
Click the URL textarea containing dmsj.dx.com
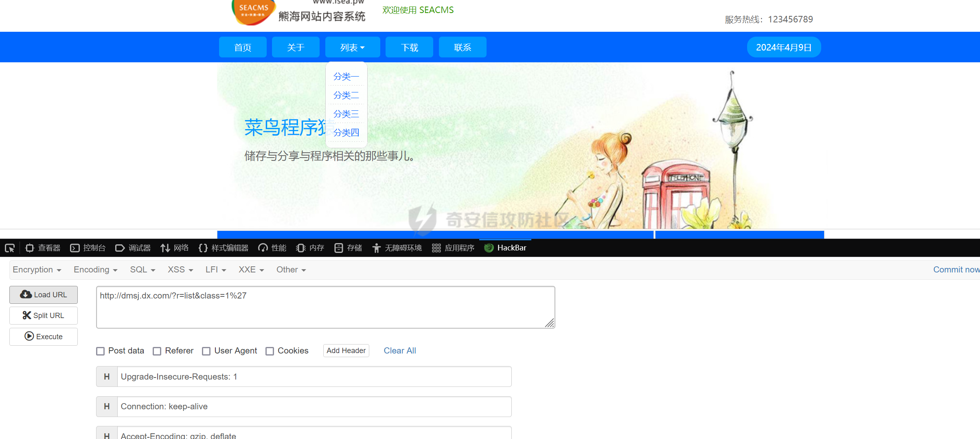[x=326, y=307]
